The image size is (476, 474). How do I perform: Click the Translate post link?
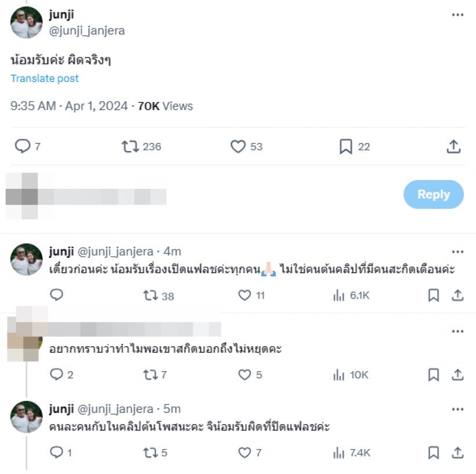click(x=45, y=78)
